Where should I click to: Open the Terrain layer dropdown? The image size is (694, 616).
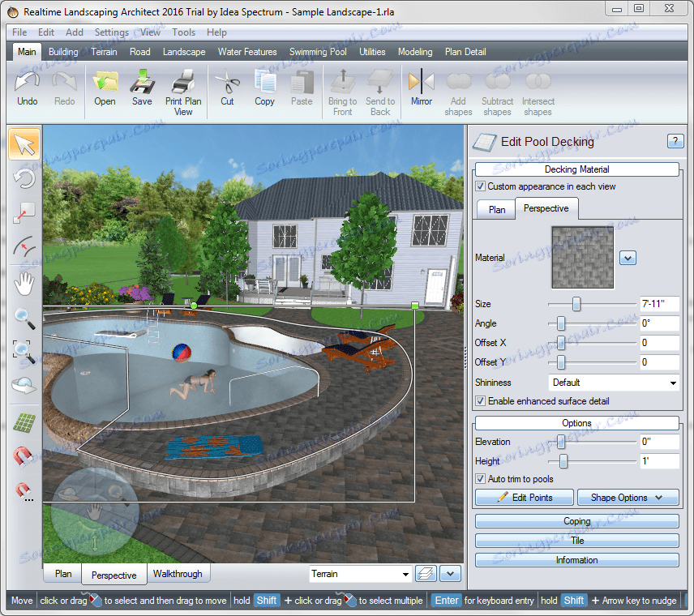pos(360,574)
